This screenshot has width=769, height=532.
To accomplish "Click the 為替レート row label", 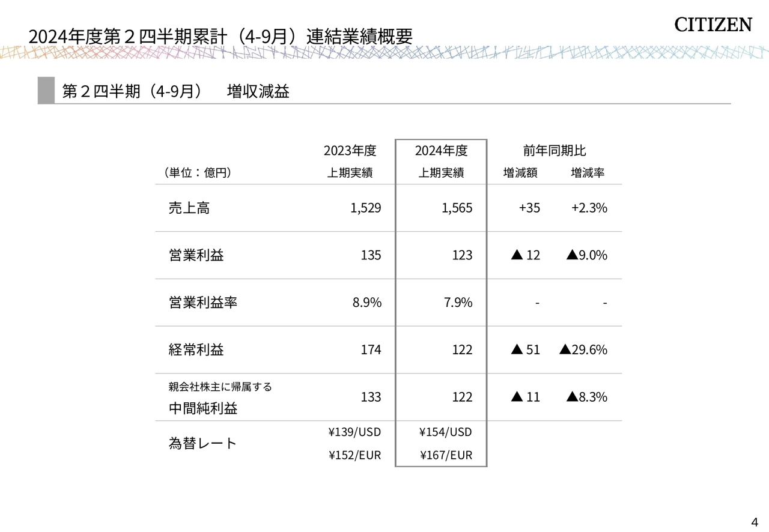I will (203, 444).
